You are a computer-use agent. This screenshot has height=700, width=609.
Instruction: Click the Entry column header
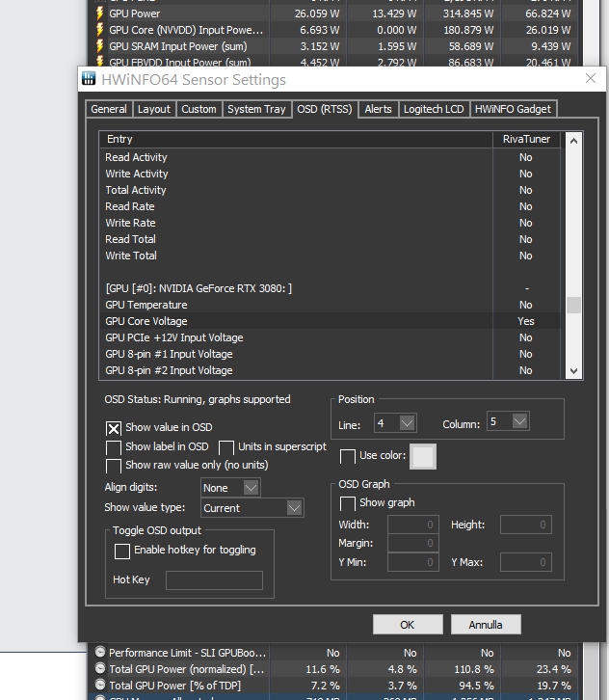pyautogui.click(x=296, y=139)
